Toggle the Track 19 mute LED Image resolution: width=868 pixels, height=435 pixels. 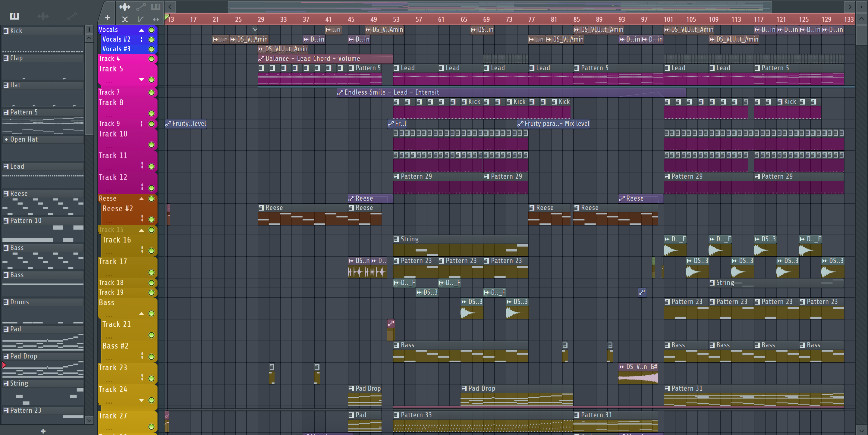(x=151, y=293)
